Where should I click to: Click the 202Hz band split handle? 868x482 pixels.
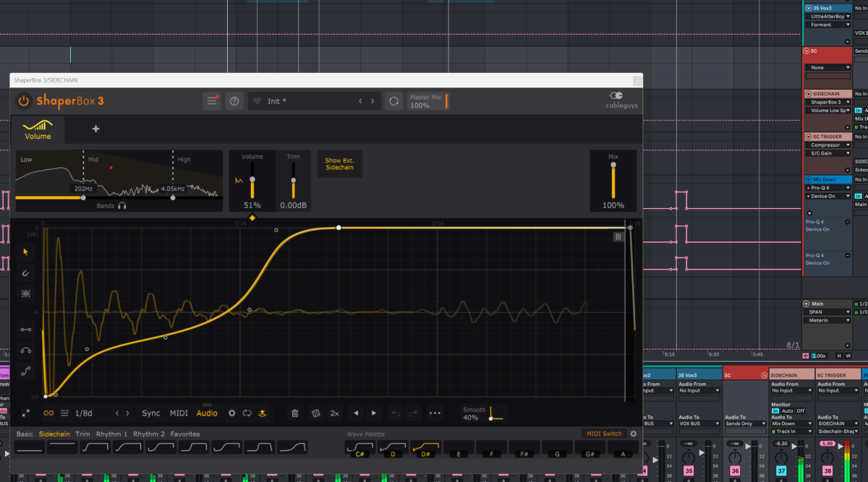pyautogui.click(x=83, y=197)
